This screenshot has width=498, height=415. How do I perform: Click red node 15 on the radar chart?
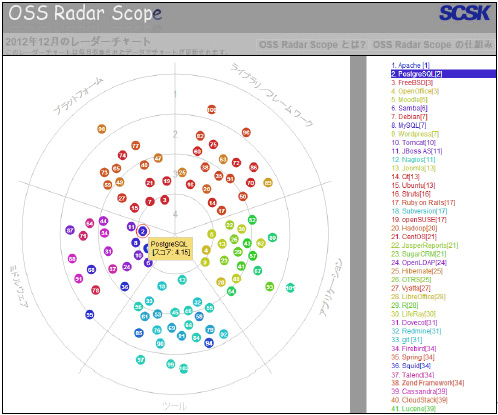pos(134,208)
